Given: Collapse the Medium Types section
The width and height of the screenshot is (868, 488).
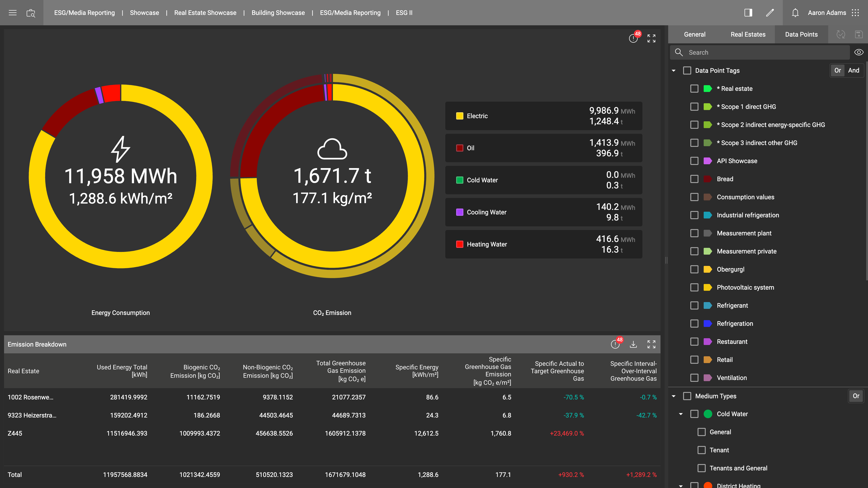Looking at the screenshot, I should coord(674,396).
